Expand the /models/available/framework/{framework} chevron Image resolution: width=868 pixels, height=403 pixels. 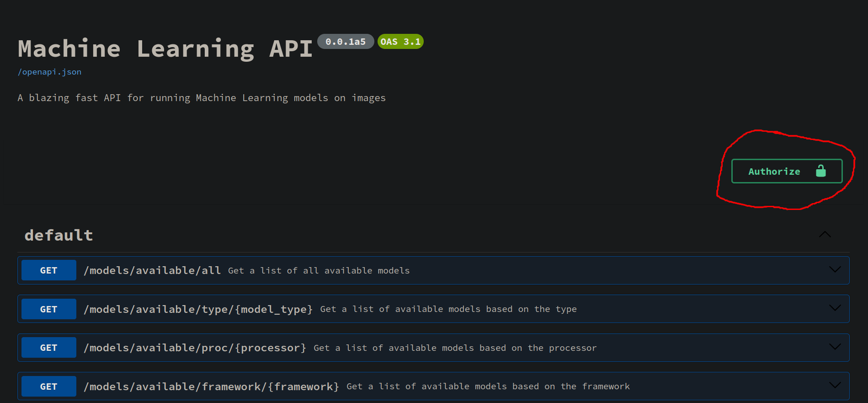[835, 385]
